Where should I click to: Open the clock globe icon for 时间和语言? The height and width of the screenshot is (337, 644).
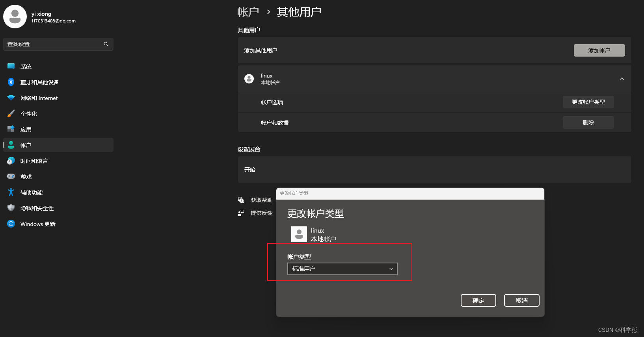[11, 161]
